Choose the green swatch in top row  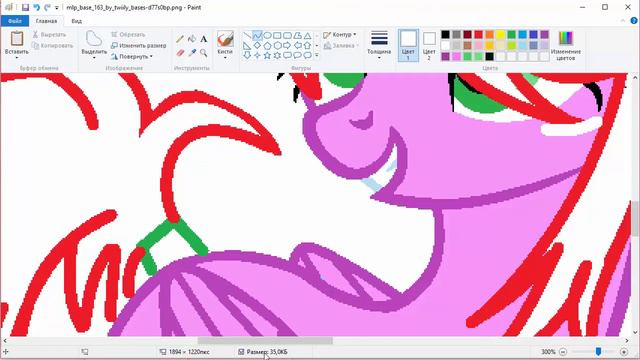point(511,35)
